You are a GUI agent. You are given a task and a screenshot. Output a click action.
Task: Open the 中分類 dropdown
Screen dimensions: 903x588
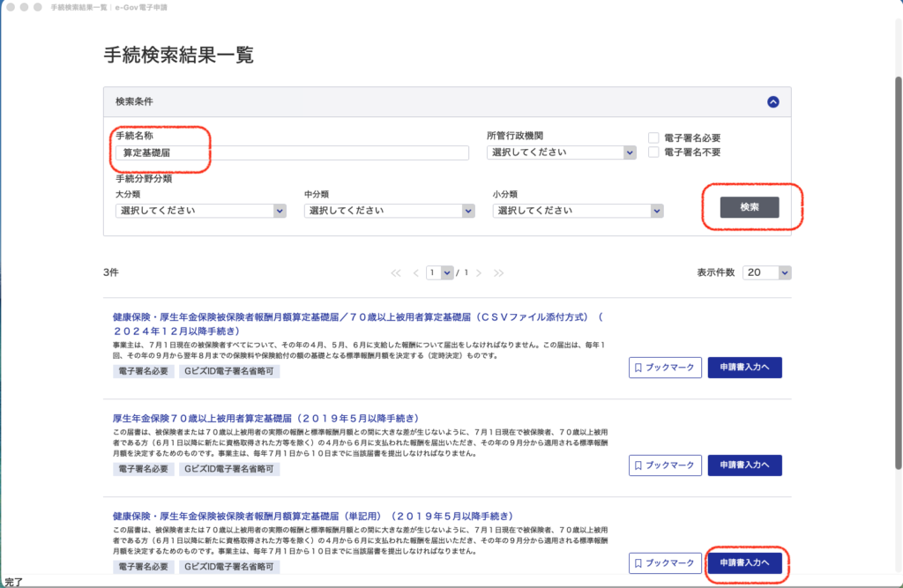point(389,211)
